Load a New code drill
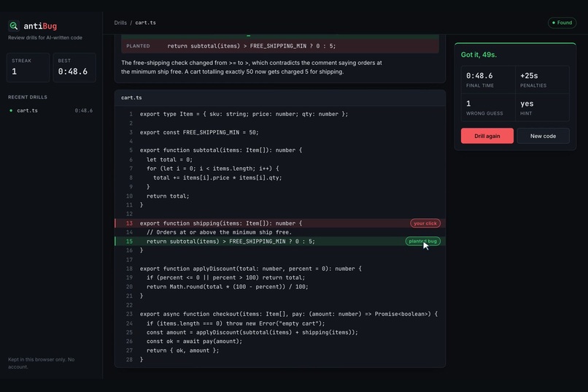 (543, 136)
